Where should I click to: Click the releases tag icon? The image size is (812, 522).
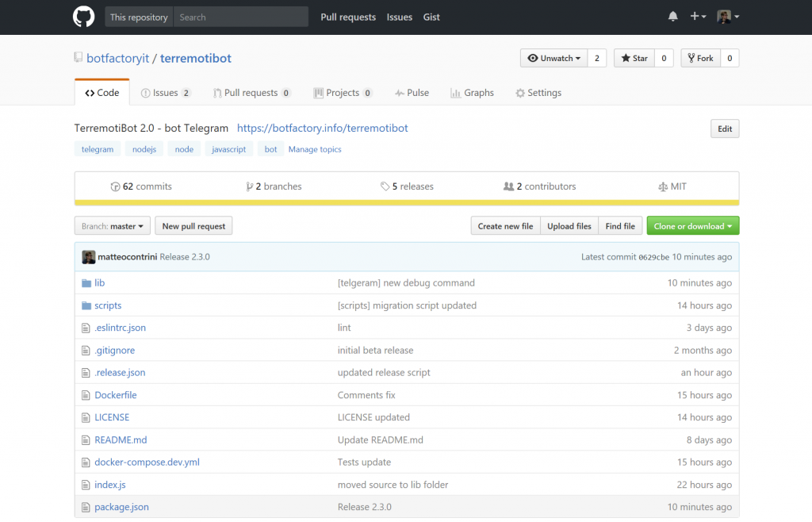tap(384, 186)
